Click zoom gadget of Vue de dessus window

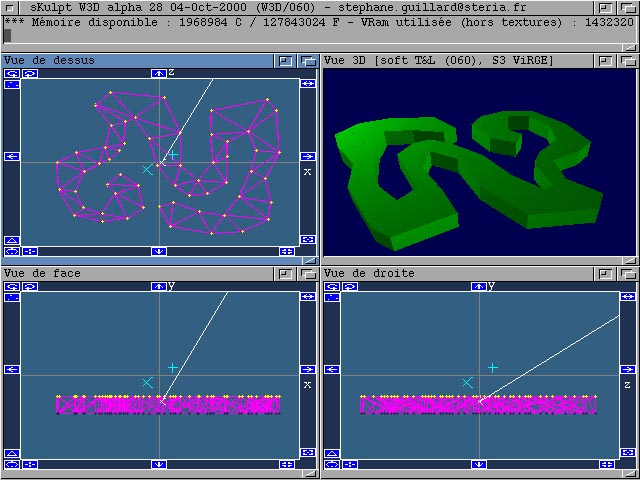[x=286, y=62]
